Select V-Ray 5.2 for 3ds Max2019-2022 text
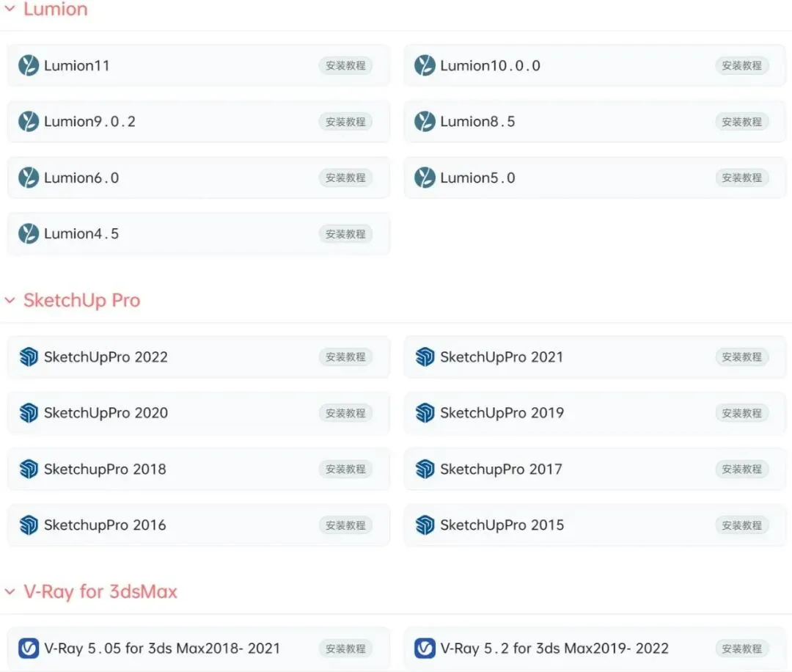Viewport: 792px width, 672px height. (x=554, y=649)
